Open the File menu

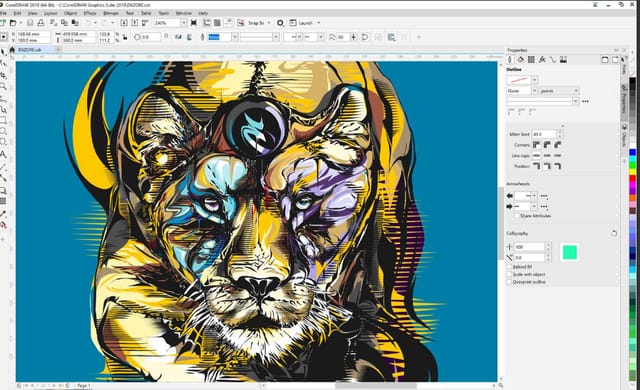pos(3,13)
